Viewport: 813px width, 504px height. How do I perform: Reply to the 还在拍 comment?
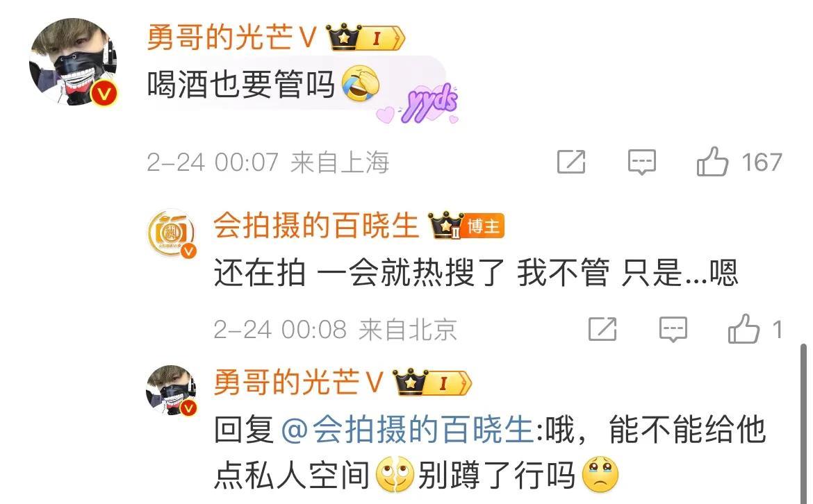[x=673, y=330]
